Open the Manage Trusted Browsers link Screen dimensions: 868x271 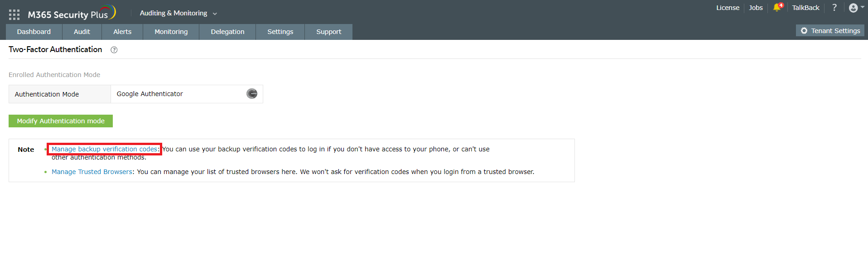tap(92, 172)
